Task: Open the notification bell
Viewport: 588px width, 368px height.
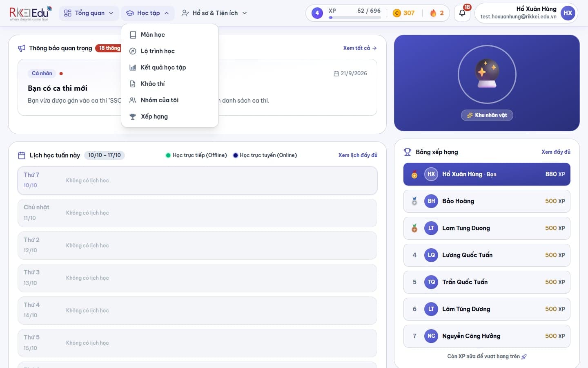Action: click(x=462, y=13)
